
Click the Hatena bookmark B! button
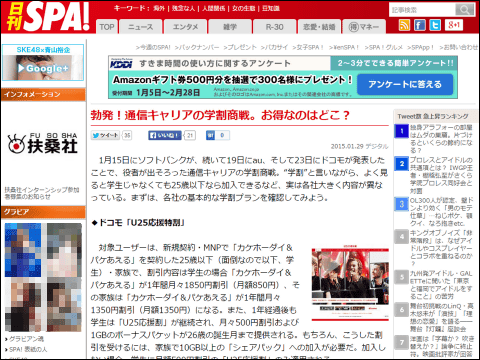[x=210, y=135]
